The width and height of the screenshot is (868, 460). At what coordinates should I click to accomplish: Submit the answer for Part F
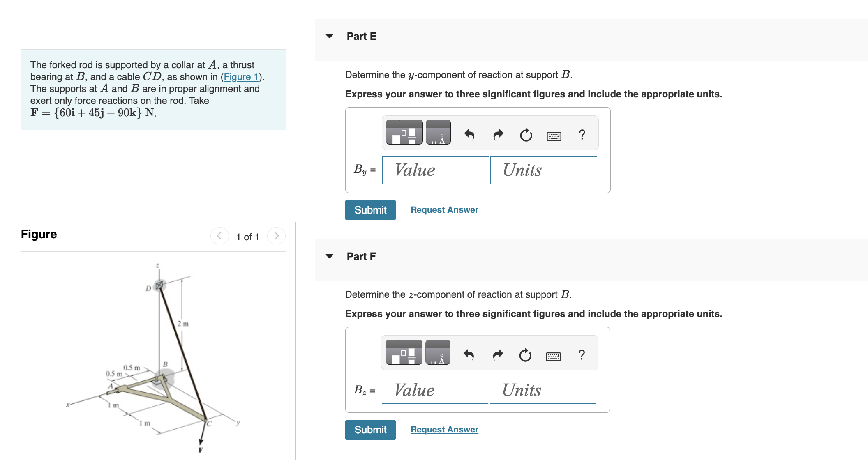369,430
